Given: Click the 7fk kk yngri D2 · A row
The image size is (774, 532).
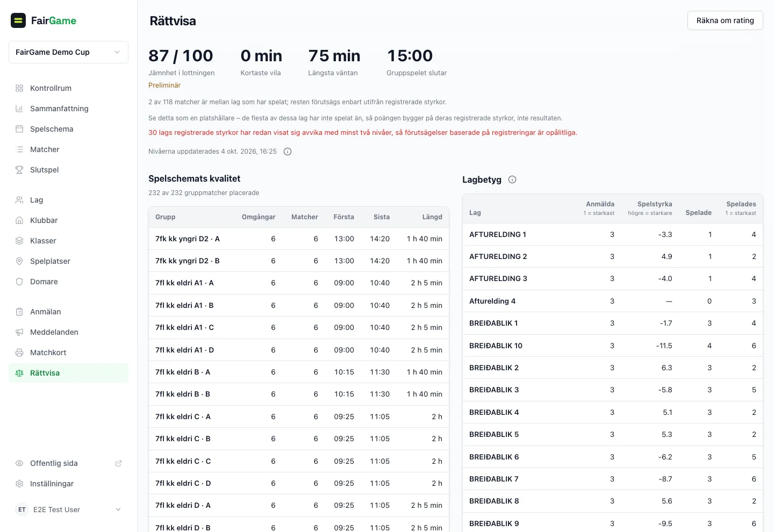Looking at the screenshot, I should (x=299, y=239).
